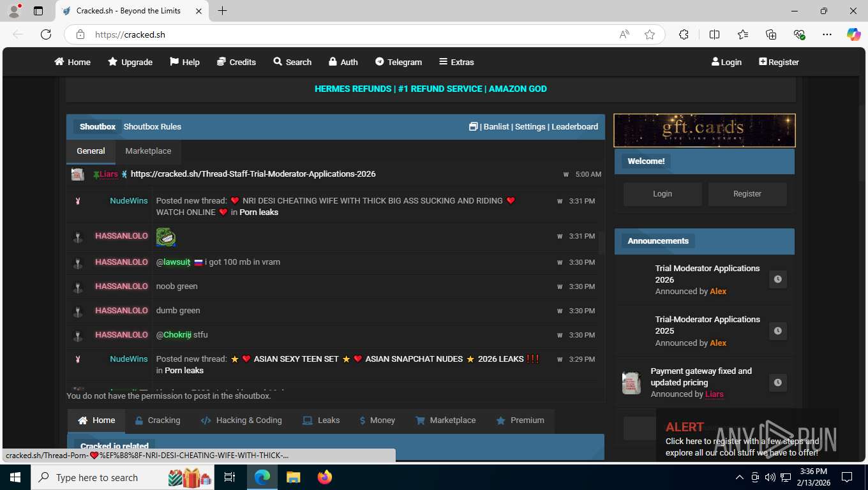Open Browser essentials heart icon
The height and width of the screenshot is (490, 868).
point(799,34)
